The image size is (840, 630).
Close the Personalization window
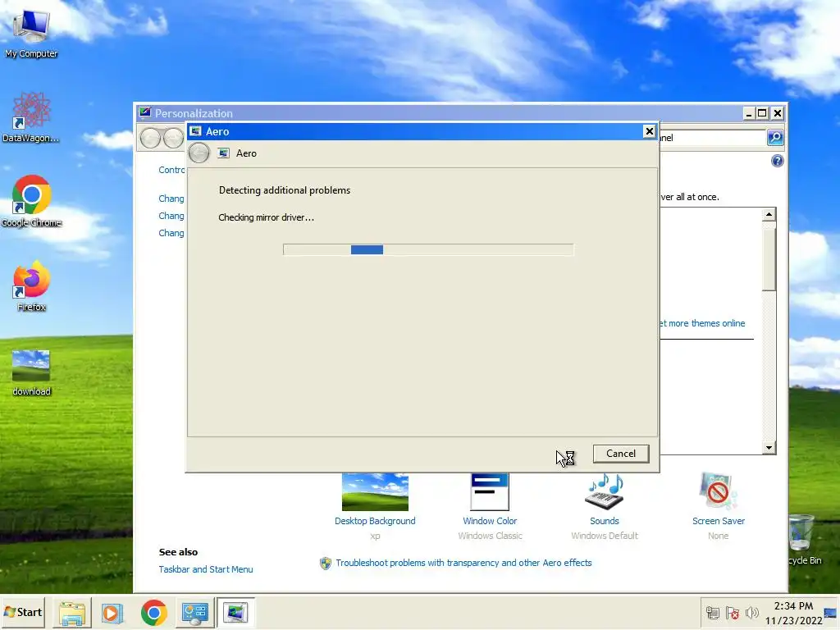pyautogui.click(x=778, y=113)
